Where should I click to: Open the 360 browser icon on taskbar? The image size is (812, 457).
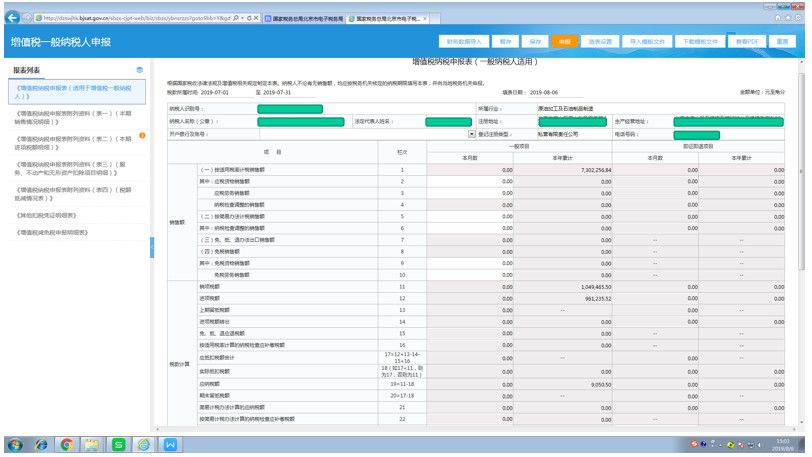click(144, 445)
